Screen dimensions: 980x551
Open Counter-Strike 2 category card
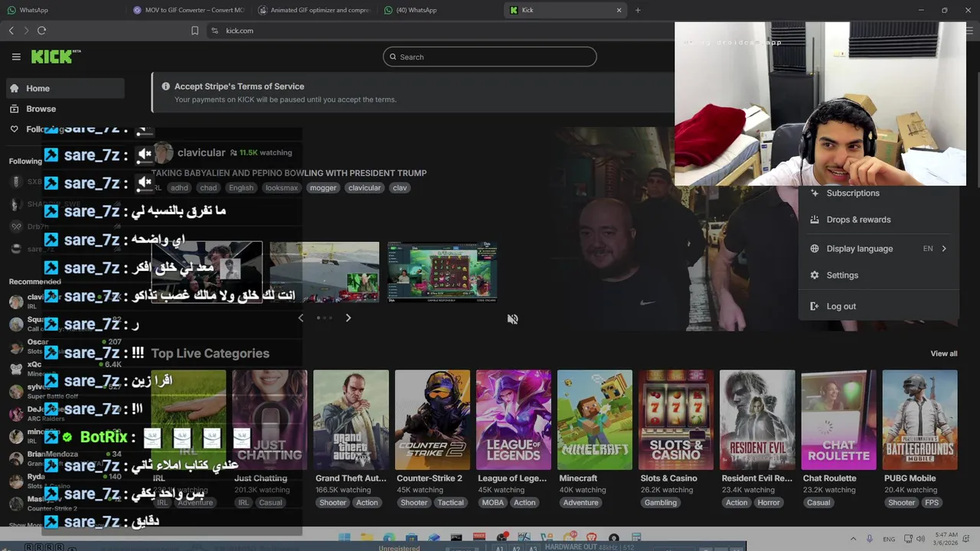(x=432, y=420)
